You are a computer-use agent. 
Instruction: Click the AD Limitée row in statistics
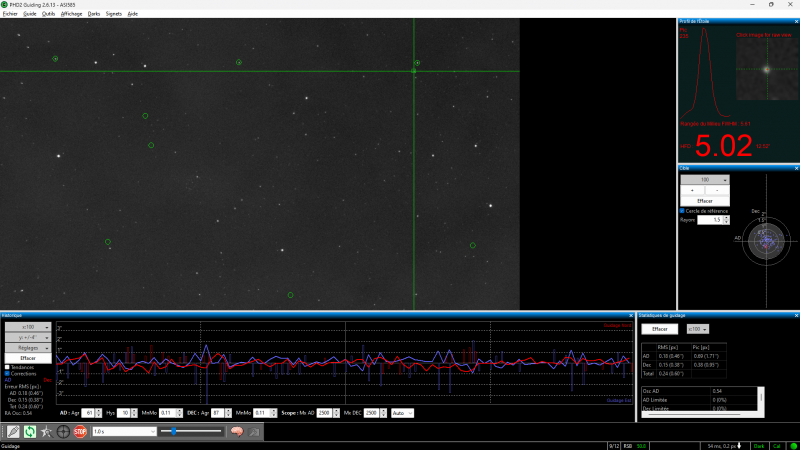point(699,400)
